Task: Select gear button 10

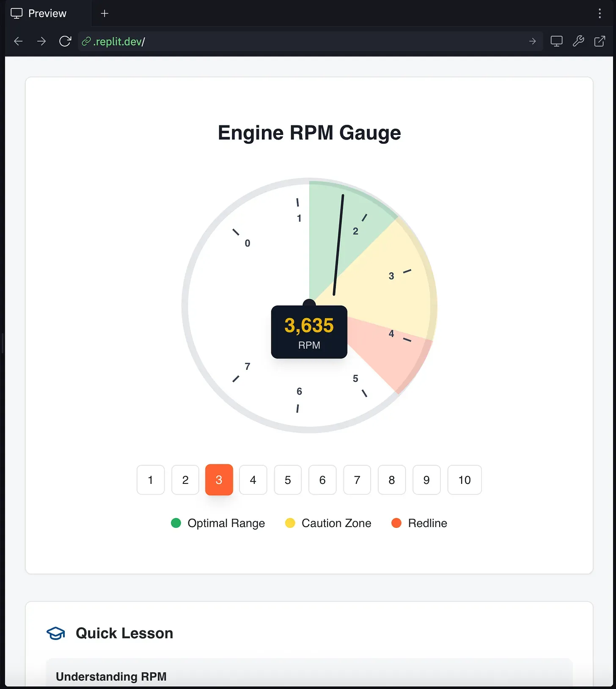Action: coord(464,480)
